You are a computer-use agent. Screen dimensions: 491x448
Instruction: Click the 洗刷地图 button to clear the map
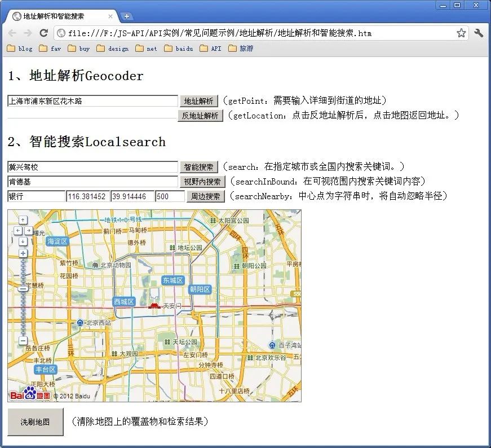tap(35, 422)
